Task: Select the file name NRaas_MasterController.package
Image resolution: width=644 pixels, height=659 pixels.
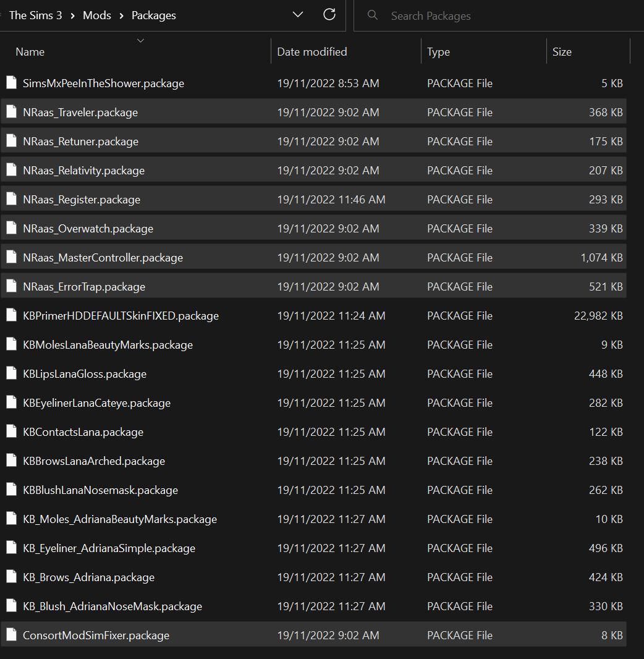Action: pyautogui.click(x=103, y=257)
